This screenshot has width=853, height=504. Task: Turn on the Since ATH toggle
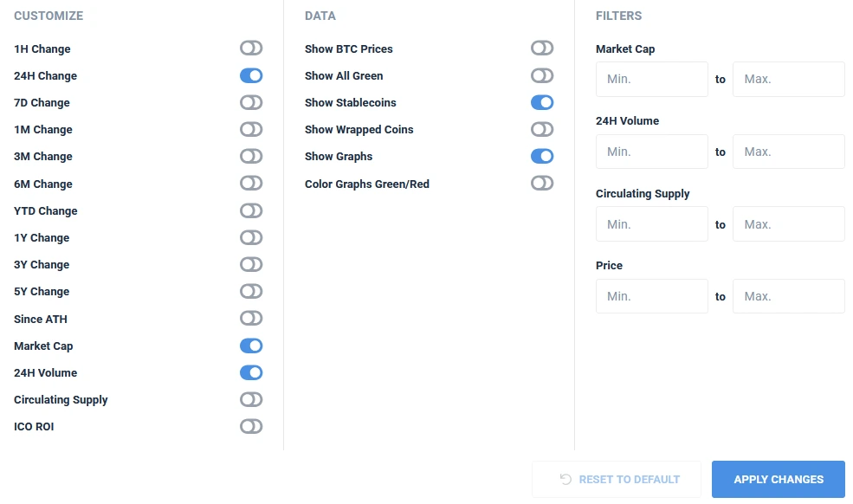251,318
